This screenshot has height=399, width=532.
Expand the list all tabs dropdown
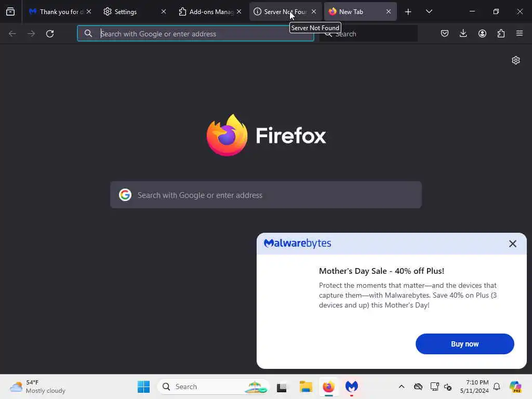coord(429,12)
